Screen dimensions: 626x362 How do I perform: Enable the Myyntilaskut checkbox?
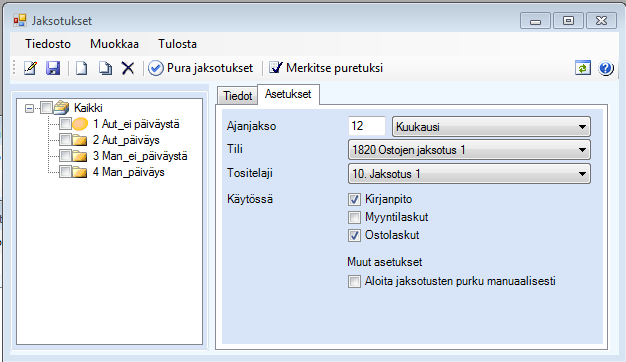pos(354,217)
